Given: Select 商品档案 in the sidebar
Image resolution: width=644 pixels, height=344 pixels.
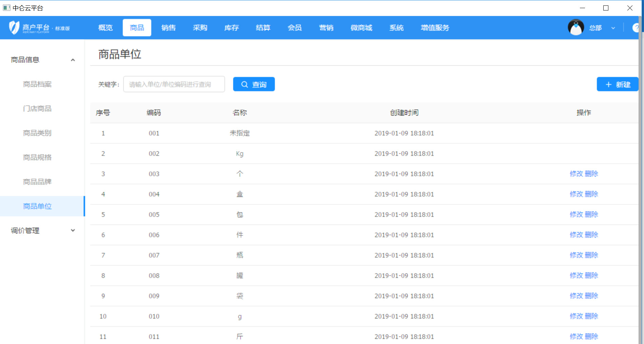Looking at the screenshot, I should (x=37, y=84).
